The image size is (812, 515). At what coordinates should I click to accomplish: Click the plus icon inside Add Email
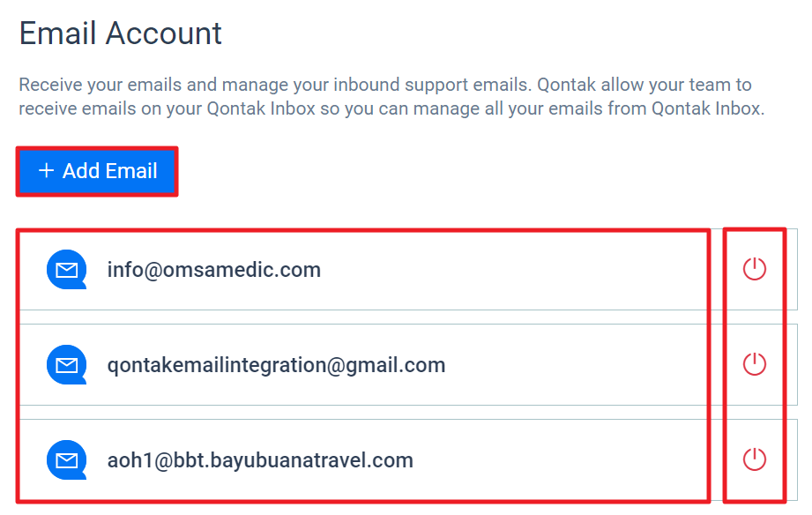point(46,170)
